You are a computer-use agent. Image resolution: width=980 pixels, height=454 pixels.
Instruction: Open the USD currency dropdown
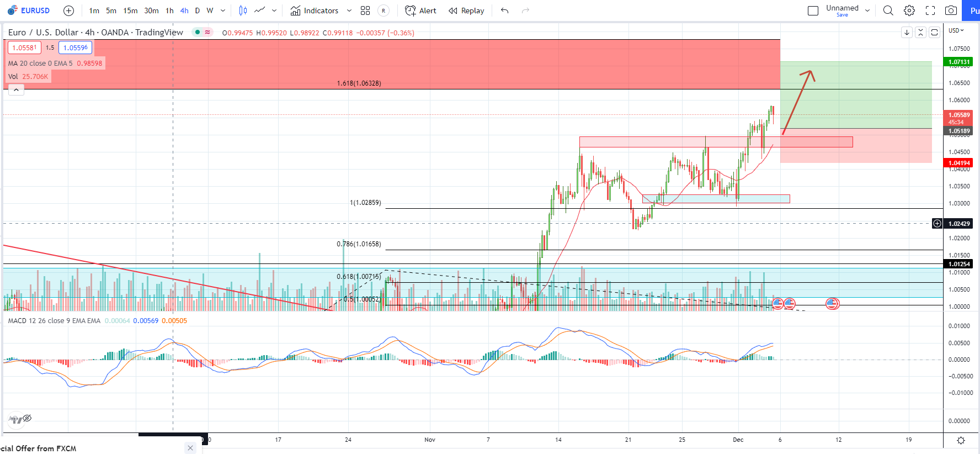[956, 30]
